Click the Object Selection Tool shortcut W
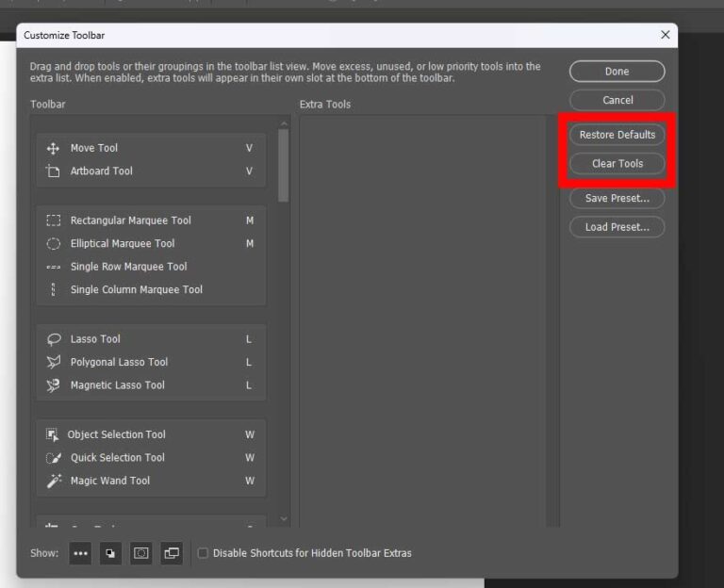 pyautogui.click(x=250, y=434)
